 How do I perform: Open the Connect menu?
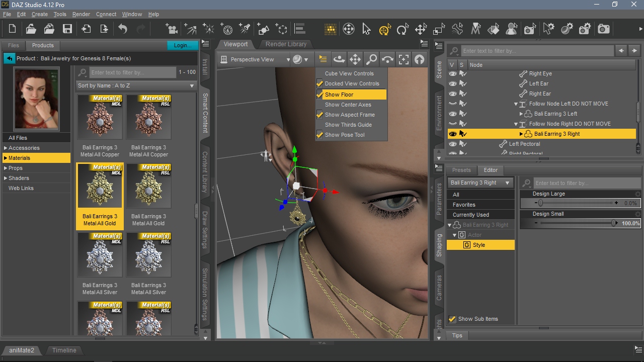click(x=106, y=14)
